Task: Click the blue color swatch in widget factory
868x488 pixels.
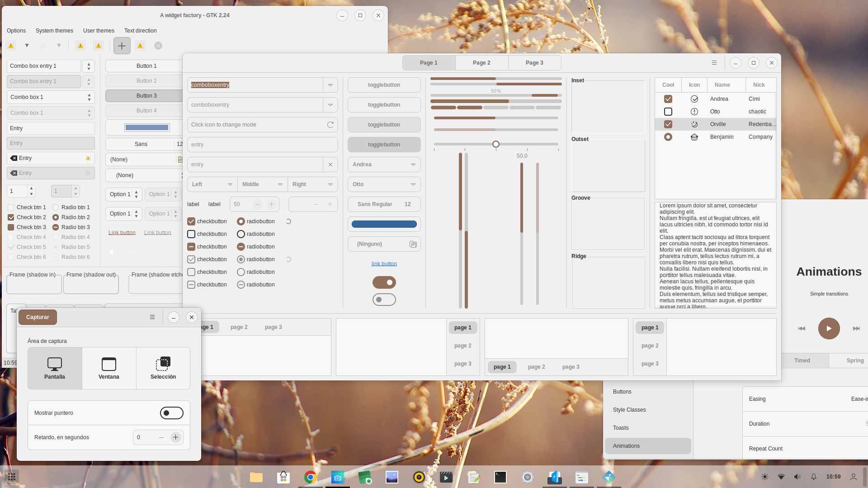Action: 147,127
